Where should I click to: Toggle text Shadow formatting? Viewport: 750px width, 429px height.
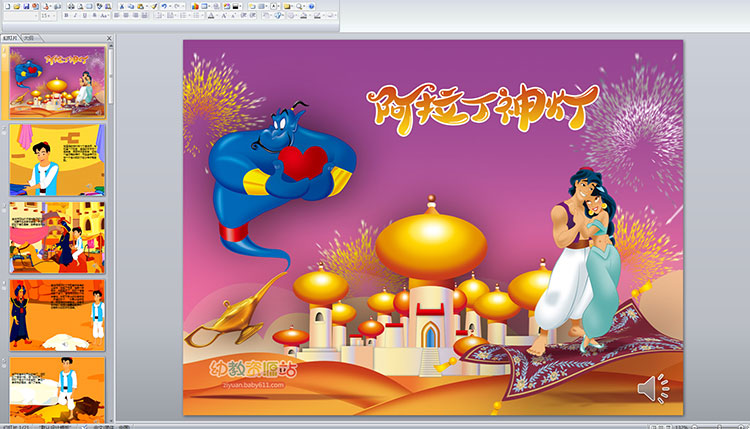point(94,15)
